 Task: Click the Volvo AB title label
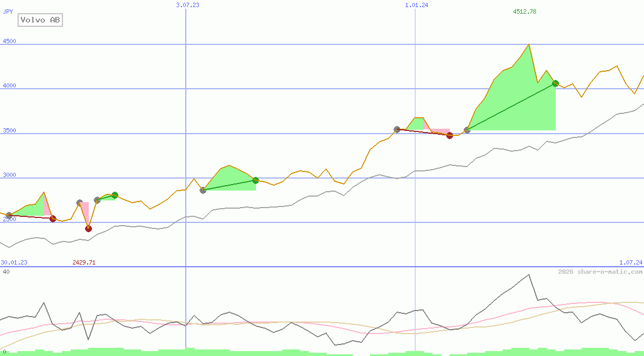[x=41, y=20]
